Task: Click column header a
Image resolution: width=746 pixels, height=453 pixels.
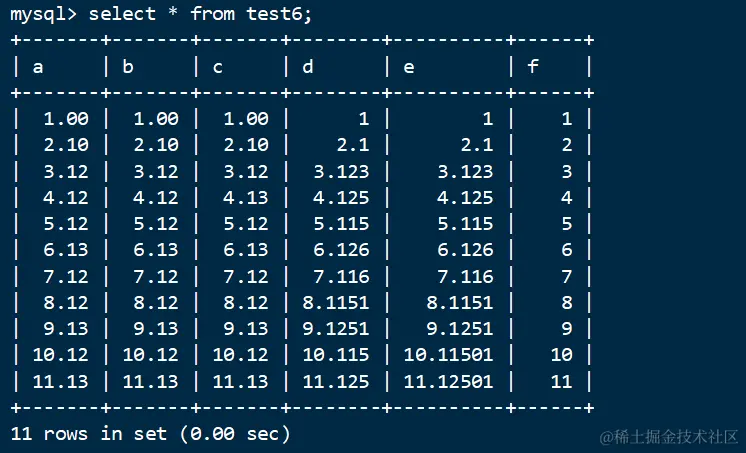Action: [38, 67]
